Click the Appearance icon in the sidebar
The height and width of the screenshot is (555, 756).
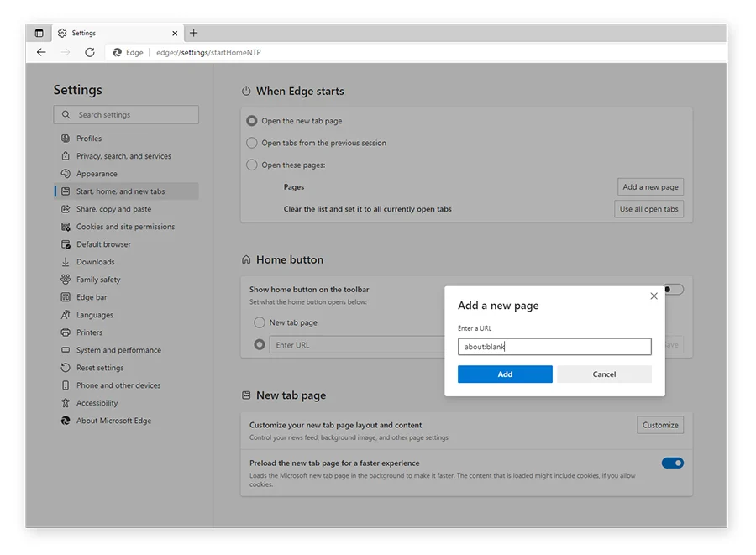click(66, 174)
